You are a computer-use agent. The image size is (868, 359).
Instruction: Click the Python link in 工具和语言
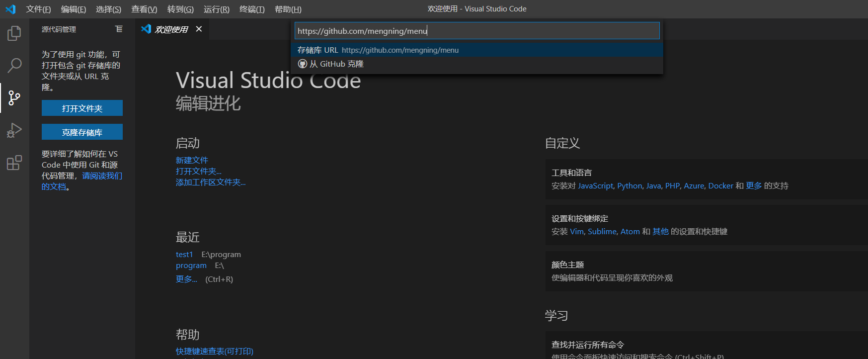click(x=630, y=185)
